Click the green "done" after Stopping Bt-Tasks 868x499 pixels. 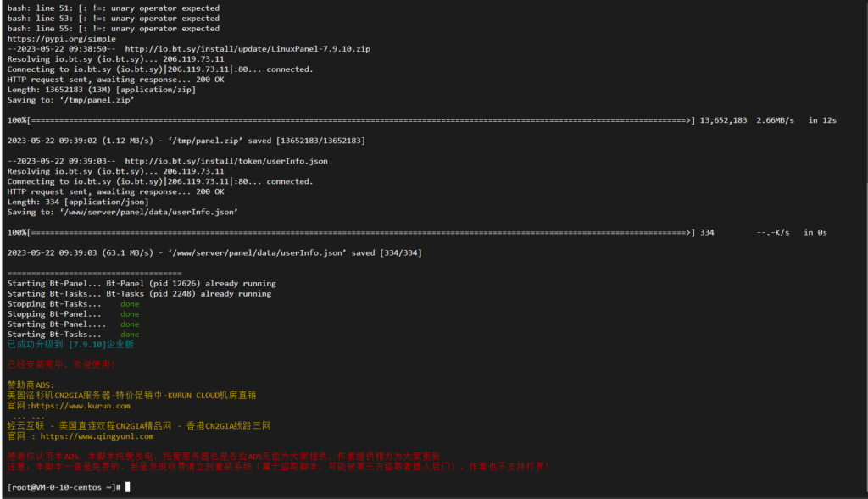click(x=130, y=304)
